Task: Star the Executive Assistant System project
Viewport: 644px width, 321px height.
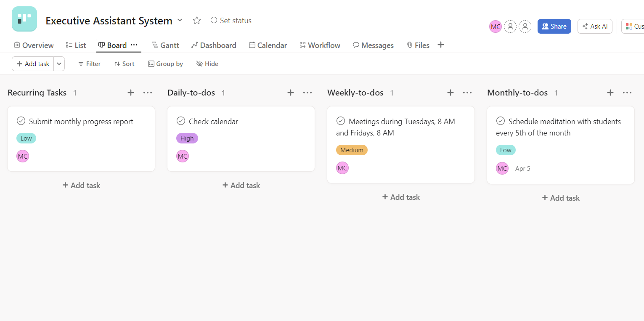Action: tap(197, 21)
